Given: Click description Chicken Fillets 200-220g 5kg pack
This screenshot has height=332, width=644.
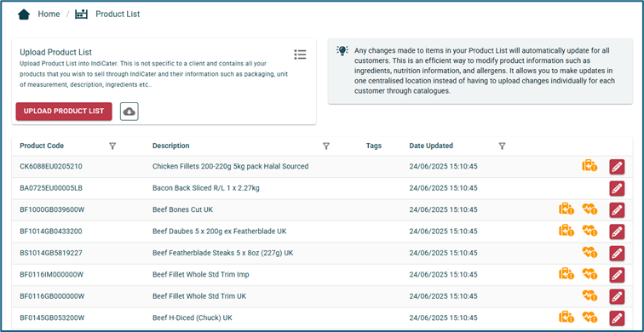Looking at the screenshot, I should [230, 167].
